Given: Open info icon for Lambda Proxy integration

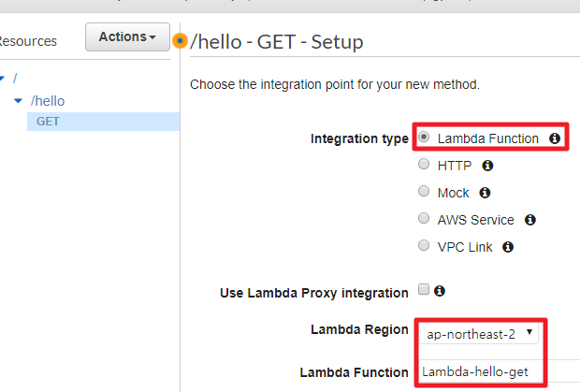Looking at the screenshot, I should click(x=440, y=291).
